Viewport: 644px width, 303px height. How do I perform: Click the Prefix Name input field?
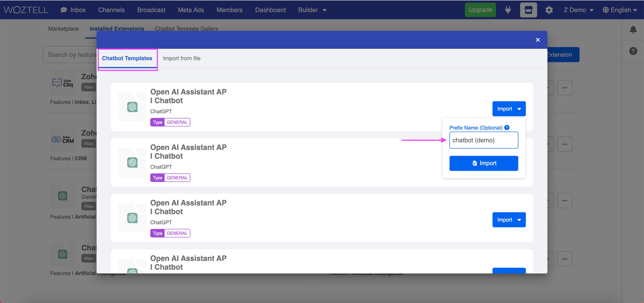(x=483, y=140)
